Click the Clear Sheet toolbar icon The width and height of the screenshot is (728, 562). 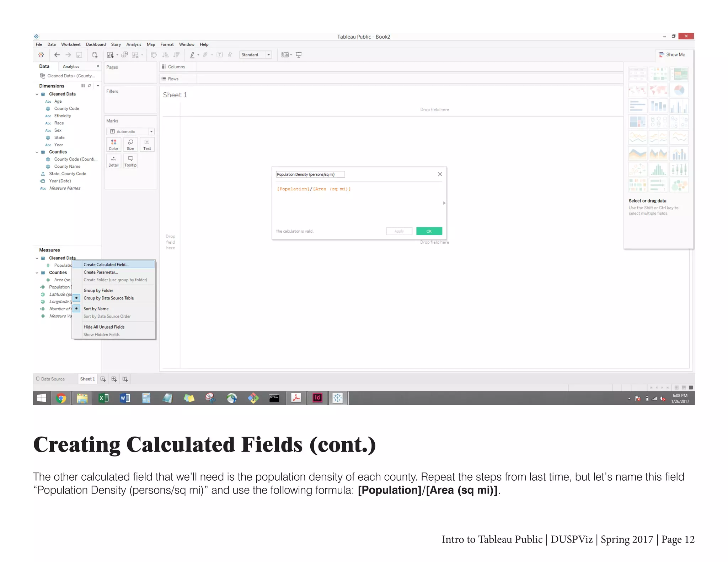135,55
